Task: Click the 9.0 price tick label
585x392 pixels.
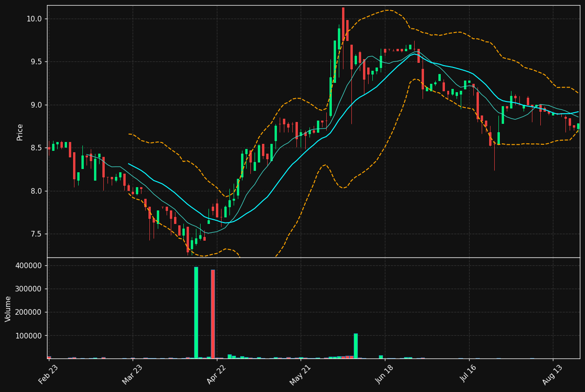Action: pos(36,105)
